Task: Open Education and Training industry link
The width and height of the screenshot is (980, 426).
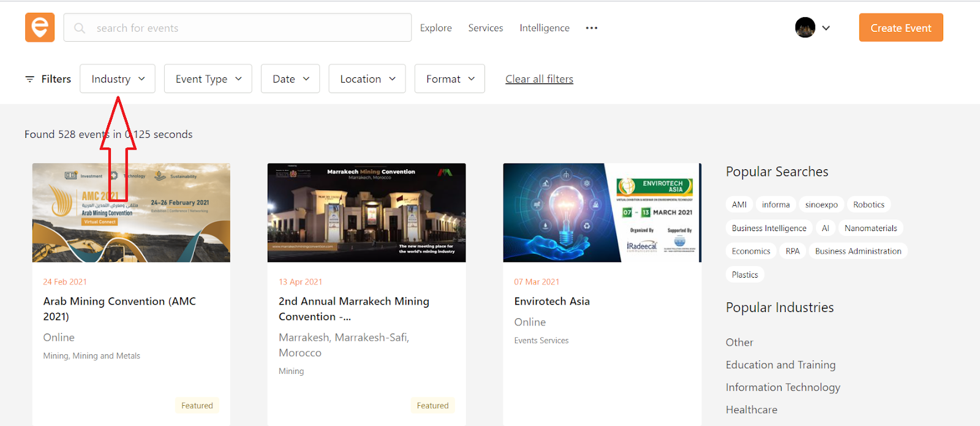Action: point(780,365)
